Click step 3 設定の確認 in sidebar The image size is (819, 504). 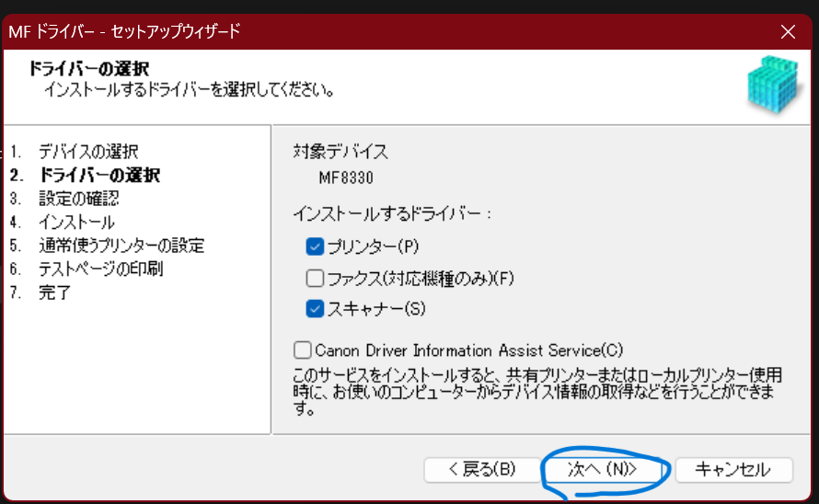coord(78,198)
